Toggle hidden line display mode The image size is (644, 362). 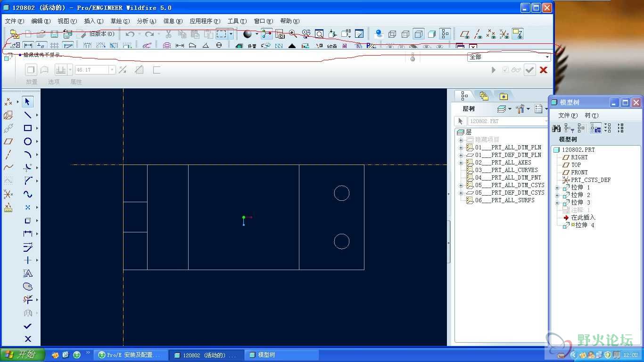pyautogui.click(x=405, y=34)
